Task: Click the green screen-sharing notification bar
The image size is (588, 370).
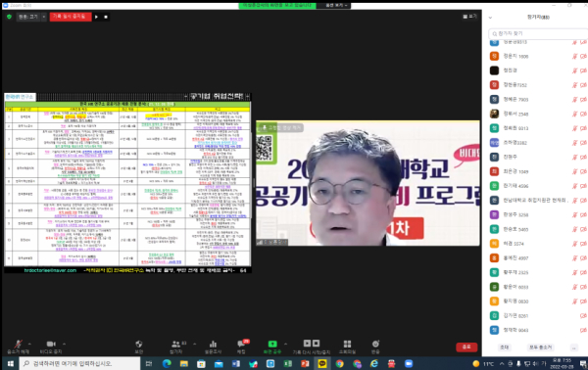Action: coord(277,5)
